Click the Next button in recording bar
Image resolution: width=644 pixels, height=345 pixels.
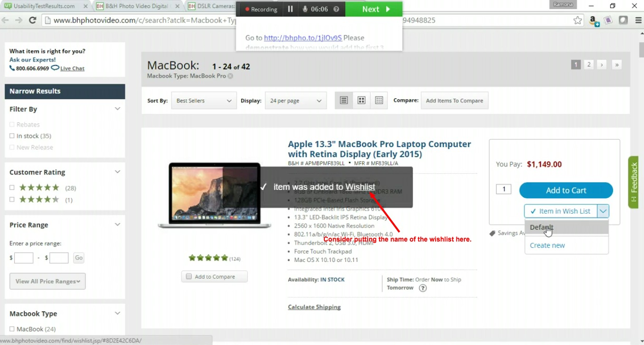point(374,9)
